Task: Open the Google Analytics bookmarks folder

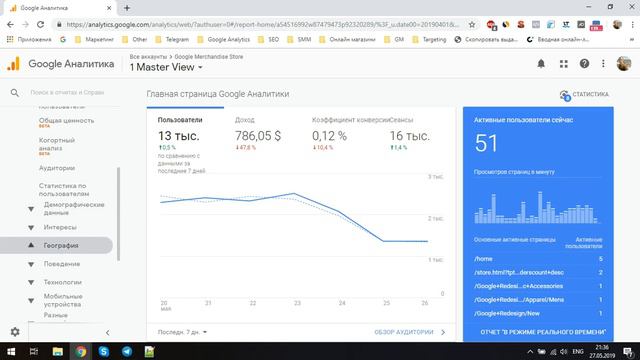Action: point(224,39)
